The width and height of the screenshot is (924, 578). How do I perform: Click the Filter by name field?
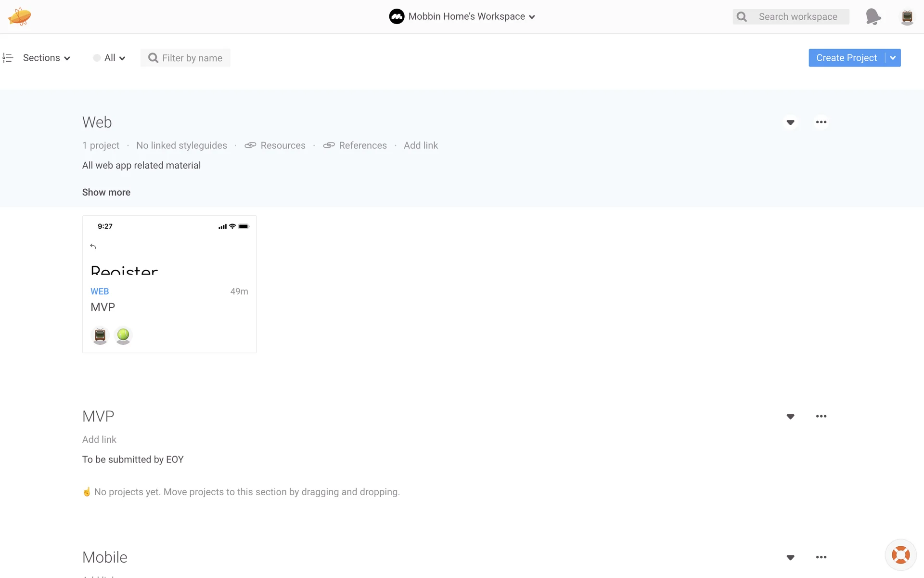192,58
